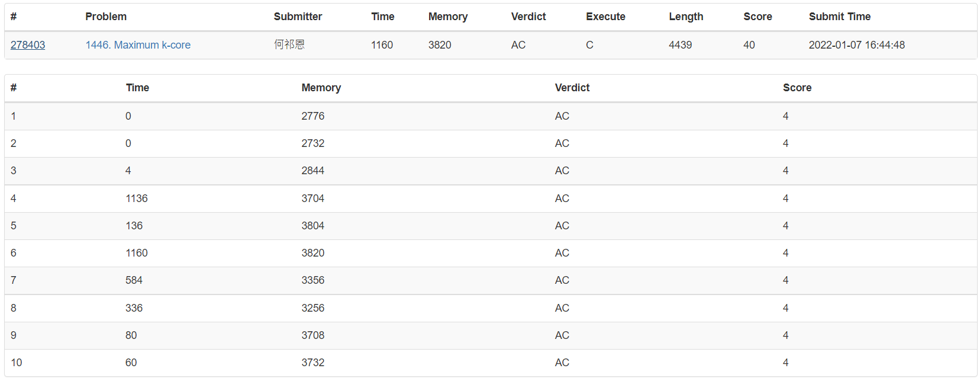Click AC verdict of test case 7
This screenshot has width=980, height=381.
(x=562, y=280)
